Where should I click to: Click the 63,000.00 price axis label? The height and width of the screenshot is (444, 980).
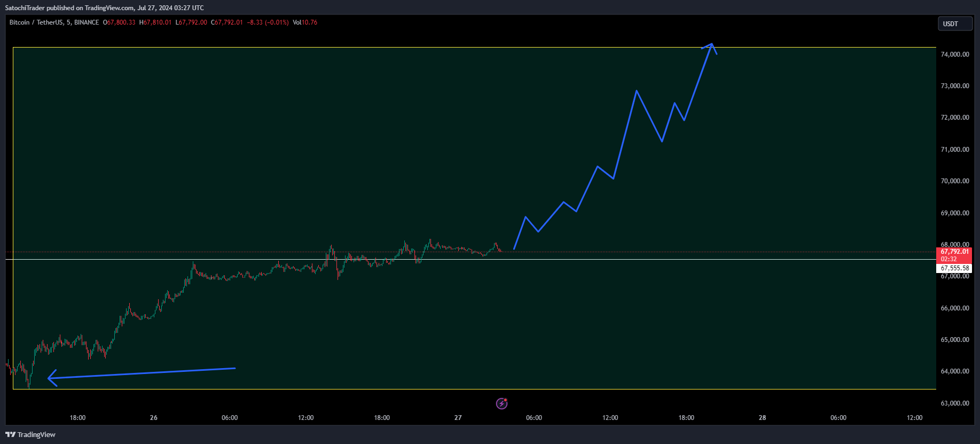(955, 403)
